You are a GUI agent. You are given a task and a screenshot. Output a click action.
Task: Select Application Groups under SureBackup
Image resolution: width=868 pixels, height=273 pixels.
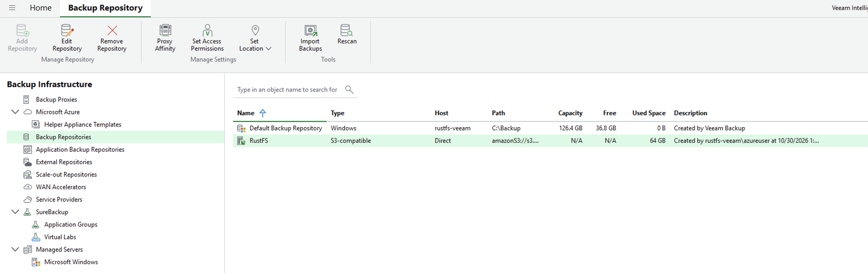coord(70,224)
